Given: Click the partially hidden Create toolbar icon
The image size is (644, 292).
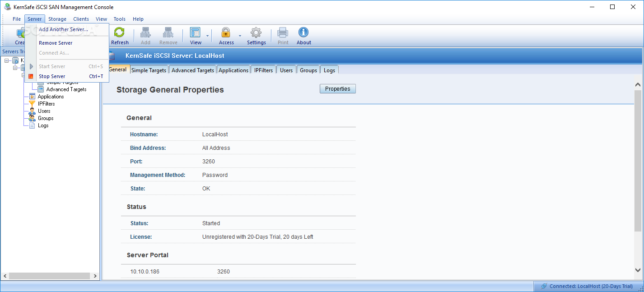Looking at the screenshot, I should pyautogui.click(x=20, y=33).
